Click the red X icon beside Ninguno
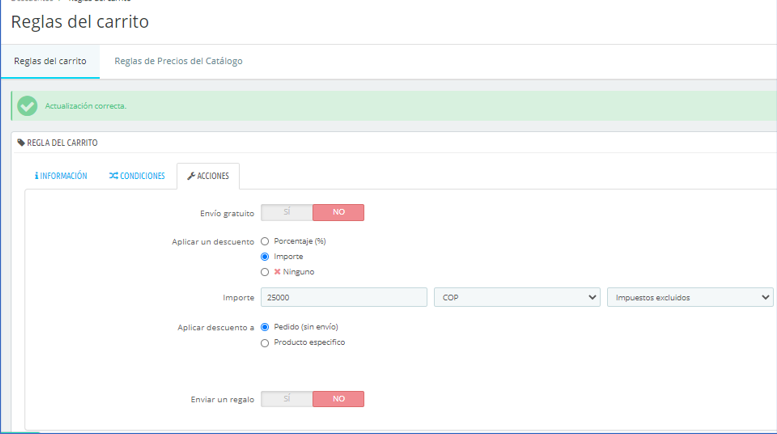 (x=278, y=272)
